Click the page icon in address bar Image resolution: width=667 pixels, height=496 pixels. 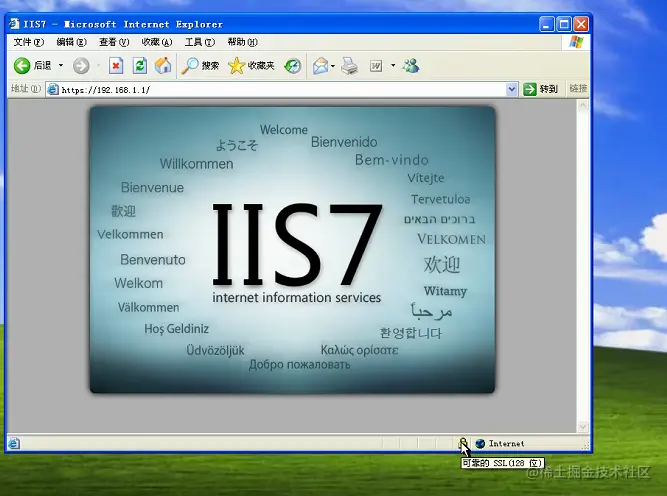53,90
